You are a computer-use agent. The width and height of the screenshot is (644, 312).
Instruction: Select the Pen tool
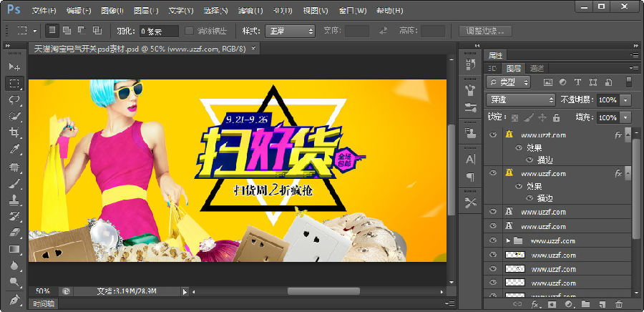(x=14, y=299)
